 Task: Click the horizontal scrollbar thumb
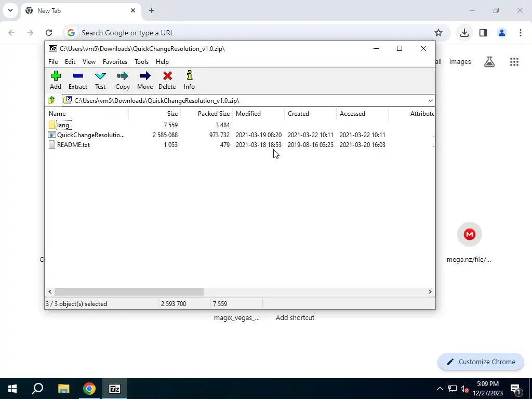pyautogui.click(x=129, y=292)
